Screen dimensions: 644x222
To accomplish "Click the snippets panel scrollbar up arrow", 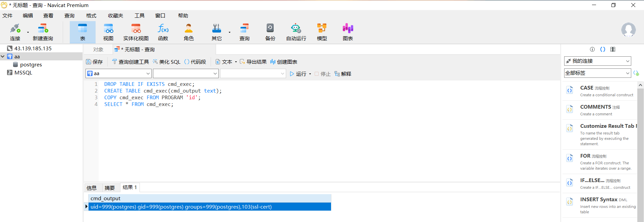I will coord(640,85).
